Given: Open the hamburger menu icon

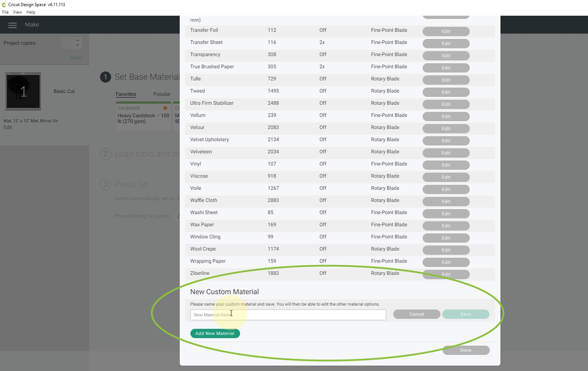Looking at the screenshot, I should click(x=12, y=25).
